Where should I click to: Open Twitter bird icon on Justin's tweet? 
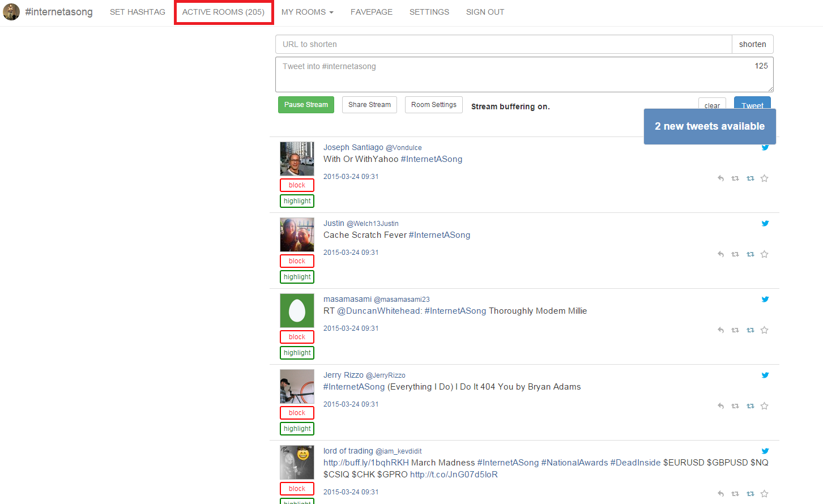tap(765, 223)
